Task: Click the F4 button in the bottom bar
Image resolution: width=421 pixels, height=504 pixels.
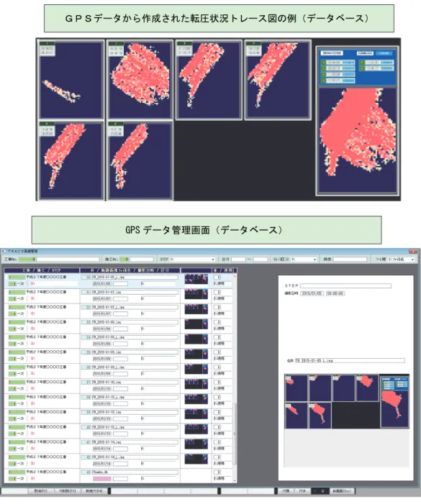Action: pos(95,491)
